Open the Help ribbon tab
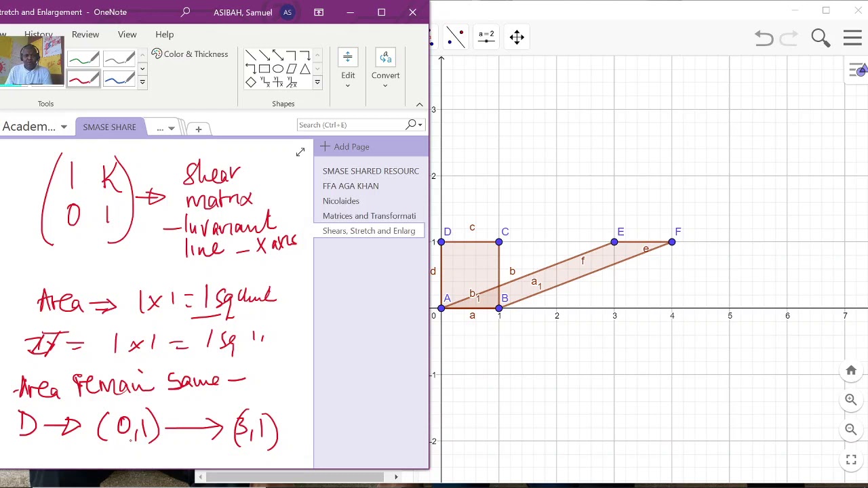The height and width of the screenshot is (488, 868). click(x=164, y=35)
